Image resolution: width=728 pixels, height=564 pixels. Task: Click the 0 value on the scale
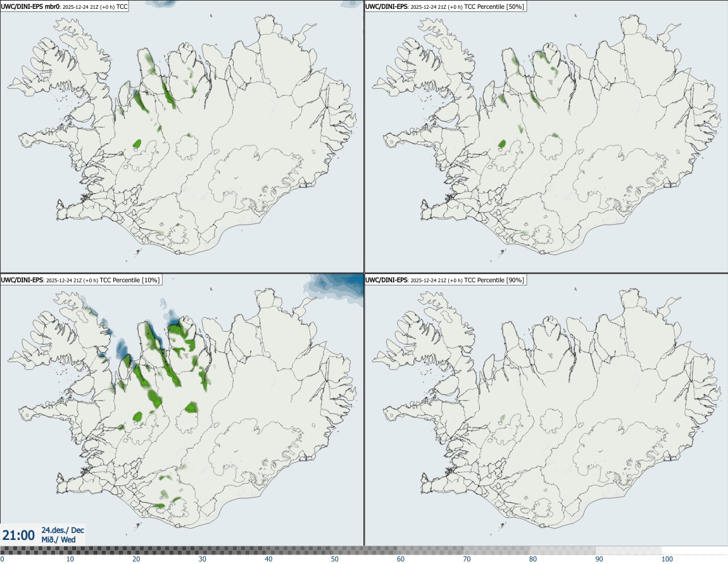[x=3, y=559]
